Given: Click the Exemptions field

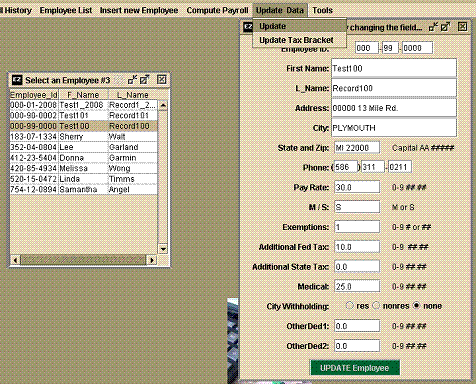Looking at the screenshot, I should (x=357, y=227).
